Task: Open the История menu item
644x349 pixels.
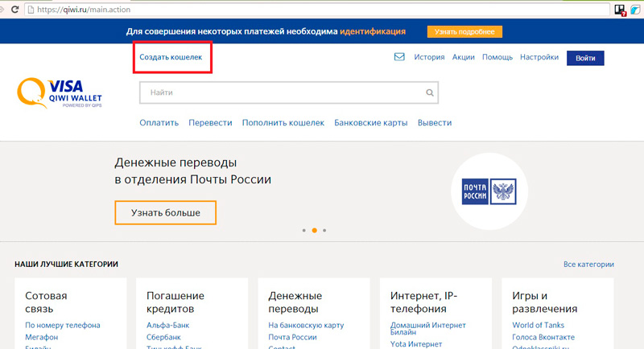Action: tap(429, 57)
